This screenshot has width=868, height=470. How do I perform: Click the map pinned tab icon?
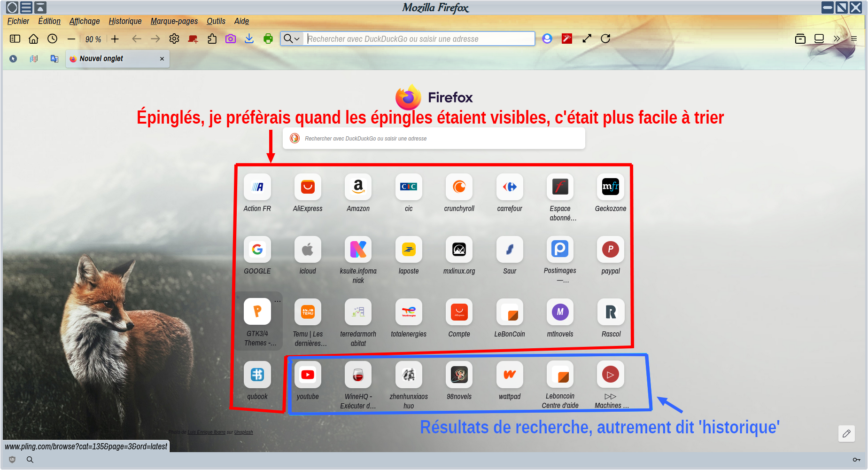pyautogui.click(x=34, y=59)
